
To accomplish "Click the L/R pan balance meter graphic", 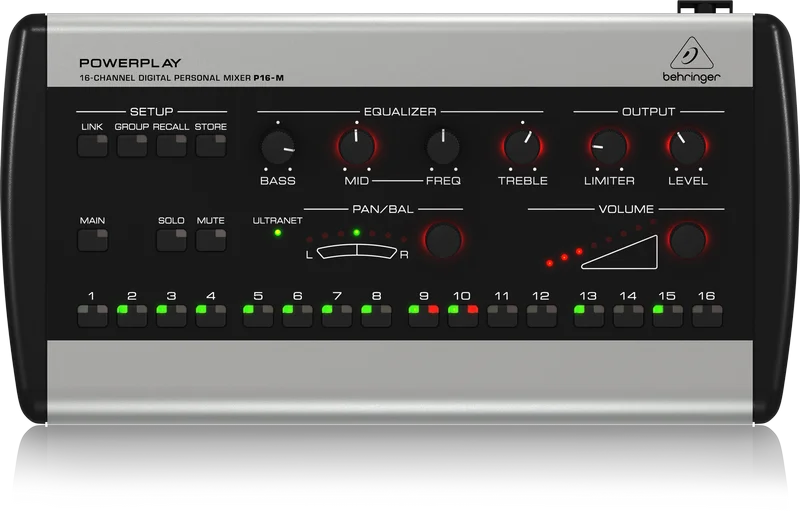I will point(357,252).
